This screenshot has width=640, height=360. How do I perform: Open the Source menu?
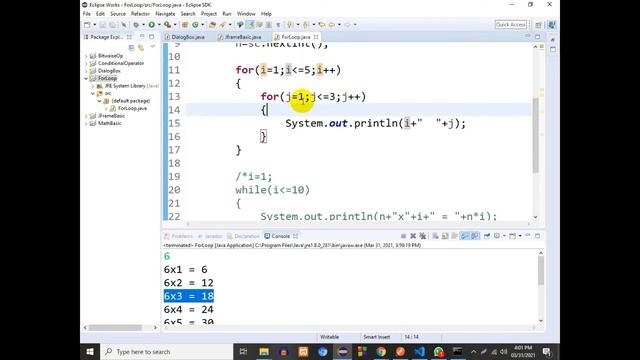click(x=118, y=14)
